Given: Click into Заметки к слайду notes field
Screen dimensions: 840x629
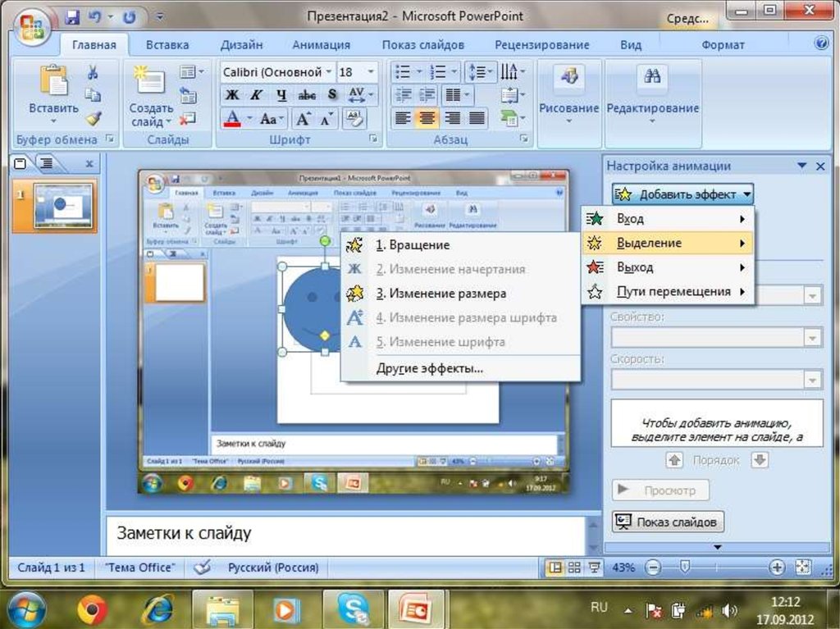Looking at the screenshot, I should (345, 534).
